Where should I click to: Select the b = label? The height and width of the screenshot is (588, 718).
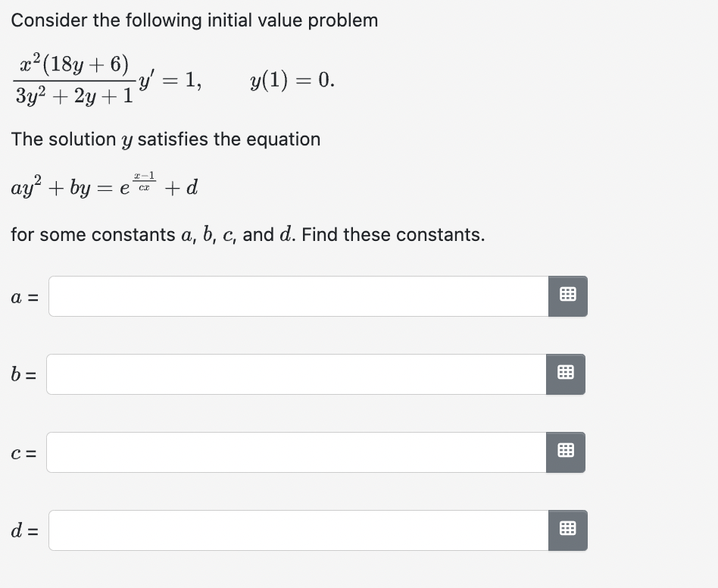(21, 374)
